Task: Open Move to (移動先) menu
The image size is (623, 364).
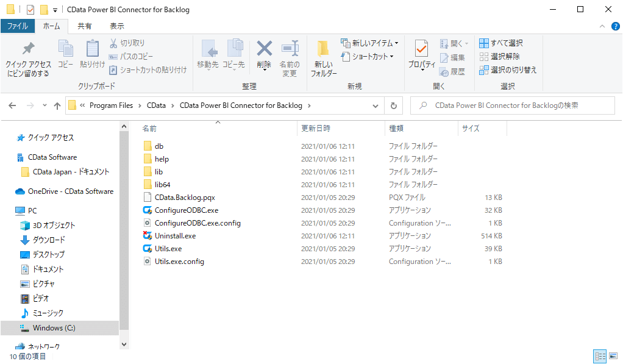Action: 208,55
